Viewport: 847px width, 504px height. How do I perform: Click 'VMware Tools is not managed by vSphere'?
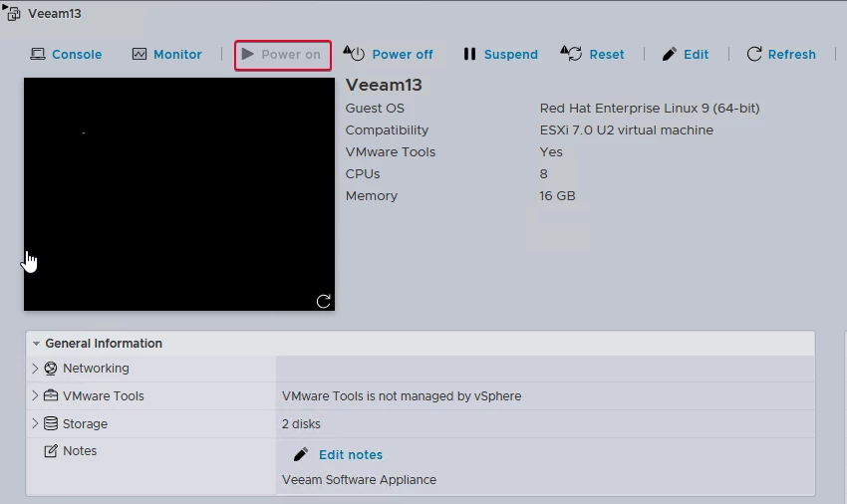(402, 396)
